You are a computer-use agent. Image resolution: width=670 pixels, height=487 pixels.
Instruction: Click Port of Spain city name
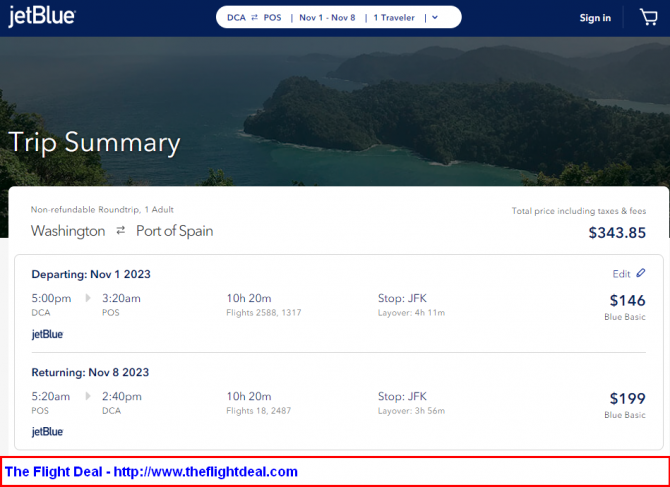tap(175, 231)
